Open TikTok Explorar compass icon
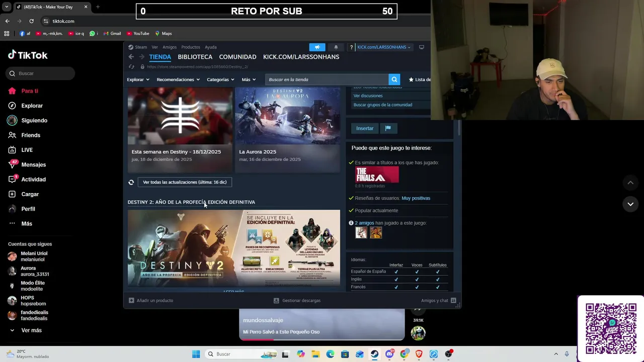644x362 pixels. [12, 106]
